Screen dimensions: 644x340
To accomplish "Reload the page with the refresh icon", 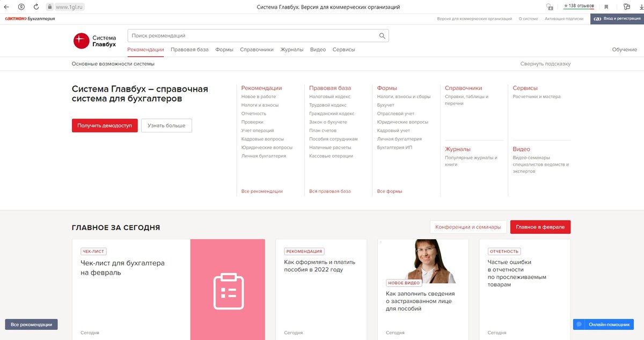I will click(36, 7).
